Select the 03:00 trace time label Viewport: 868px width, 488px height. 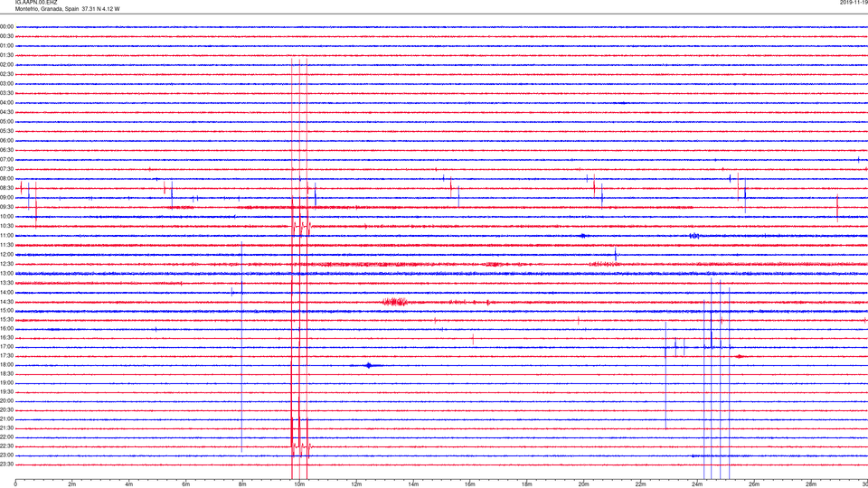6,83
